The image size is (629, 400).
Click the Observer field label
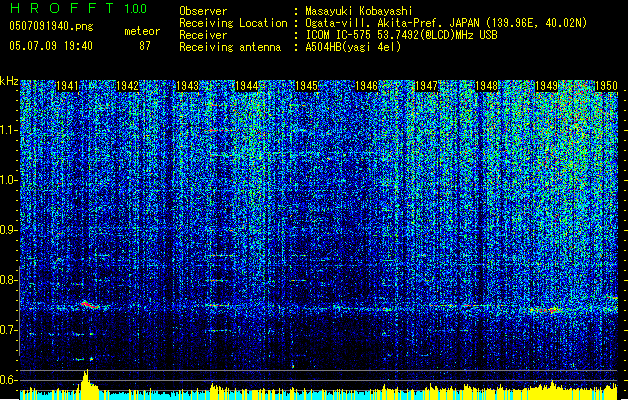tap(203, 11)
